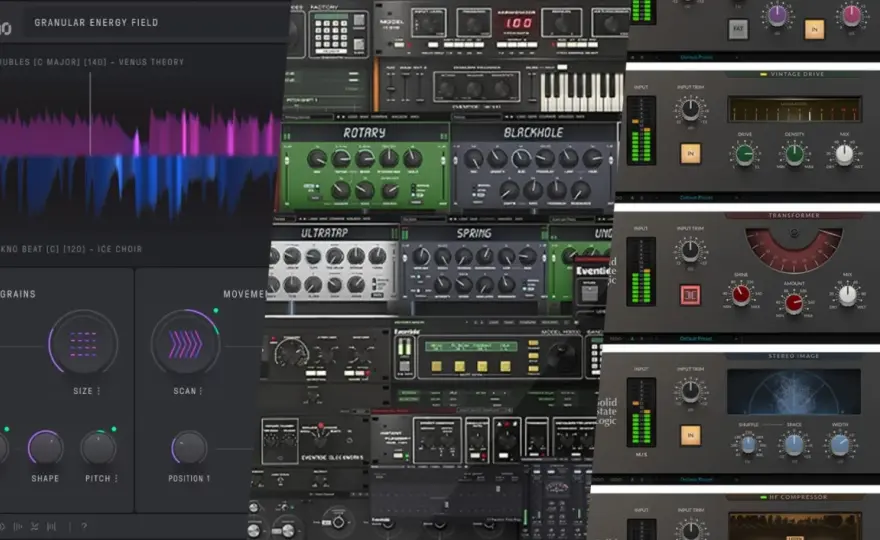Click the red AMOUNT knob in Transformer
The image size is (880, 540).
[x=794, y=303]
